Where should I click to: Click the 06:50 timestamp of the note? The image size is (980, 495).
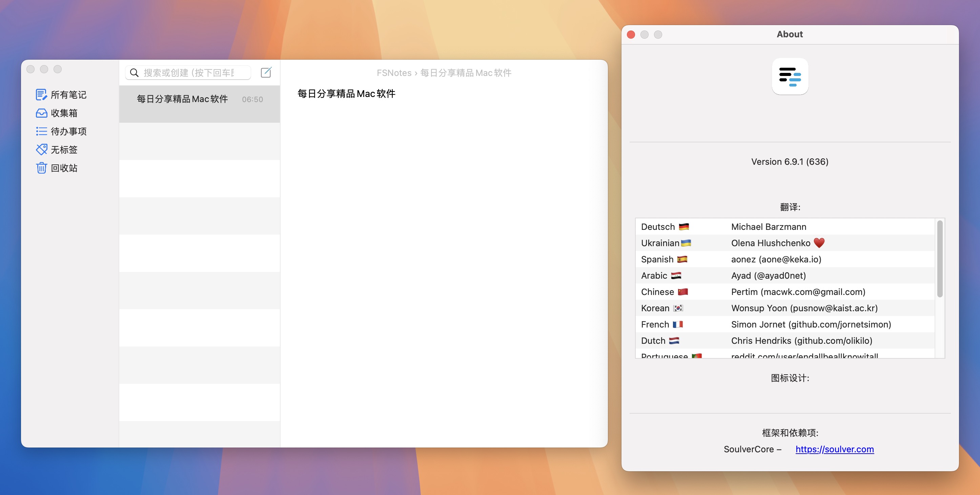pos(252,99)
